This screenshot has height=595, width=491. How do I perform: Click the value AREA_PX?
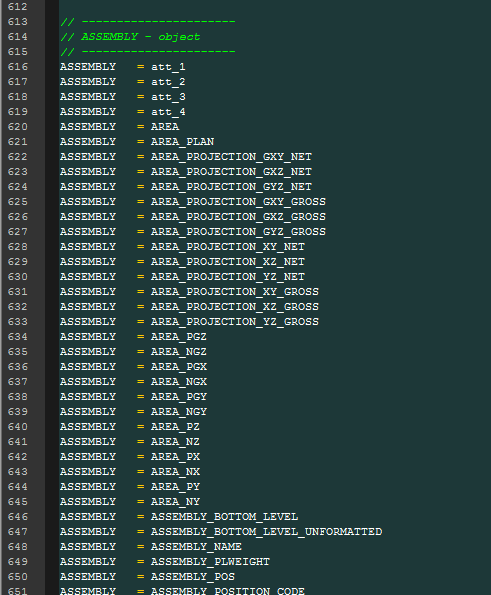(175, 457)
